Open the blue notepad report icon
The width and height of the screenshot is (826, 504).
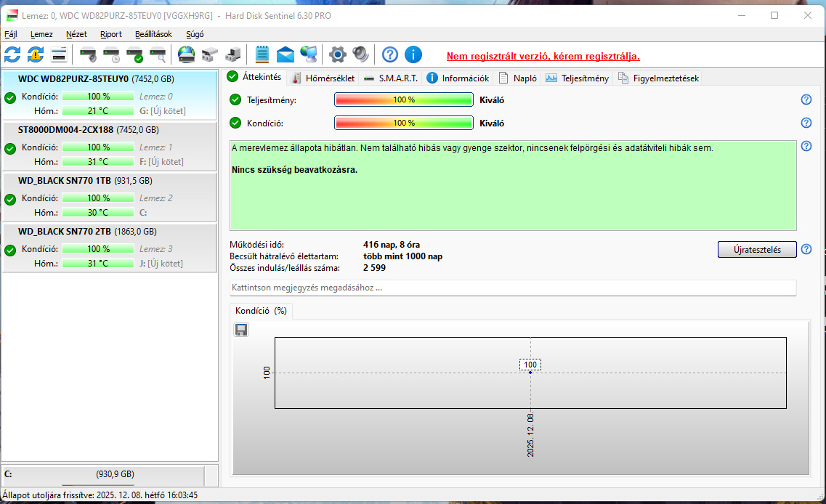[262, 54]
